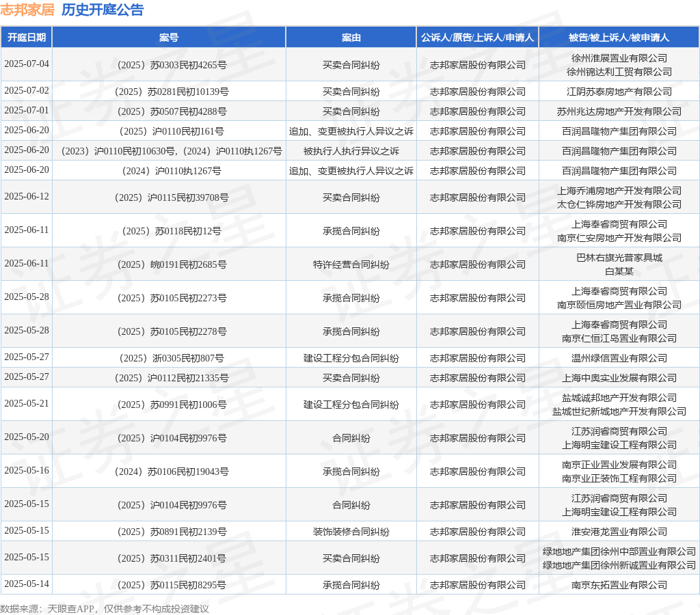Click the date 2025-07-04

point(27,64)
